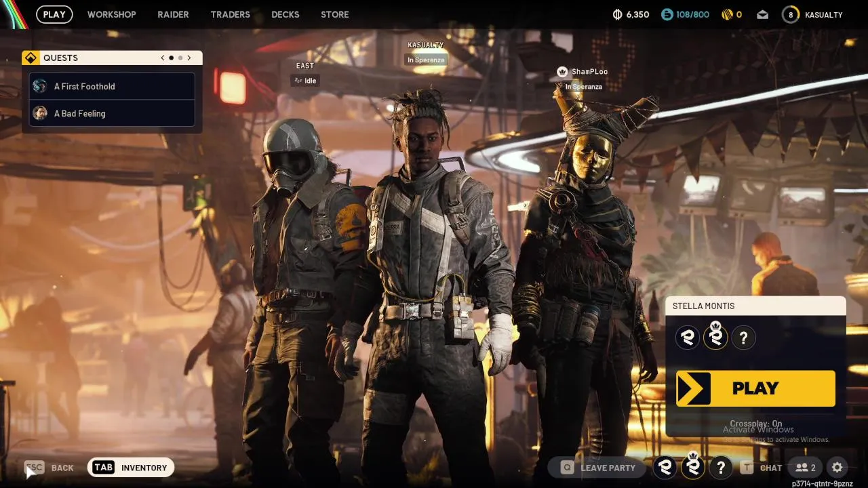Click the A First Foothold quest portrait icon
Screen dimensions: 868x488
[x=40, y=86]
